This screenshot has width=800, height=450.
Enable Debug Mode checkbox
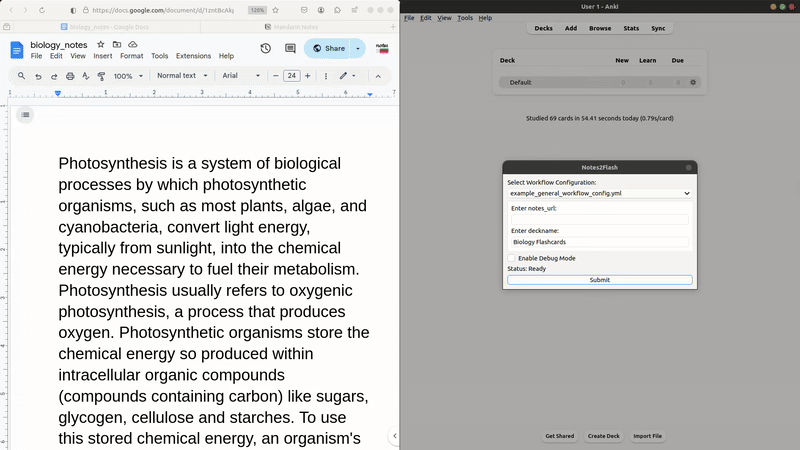512,258
